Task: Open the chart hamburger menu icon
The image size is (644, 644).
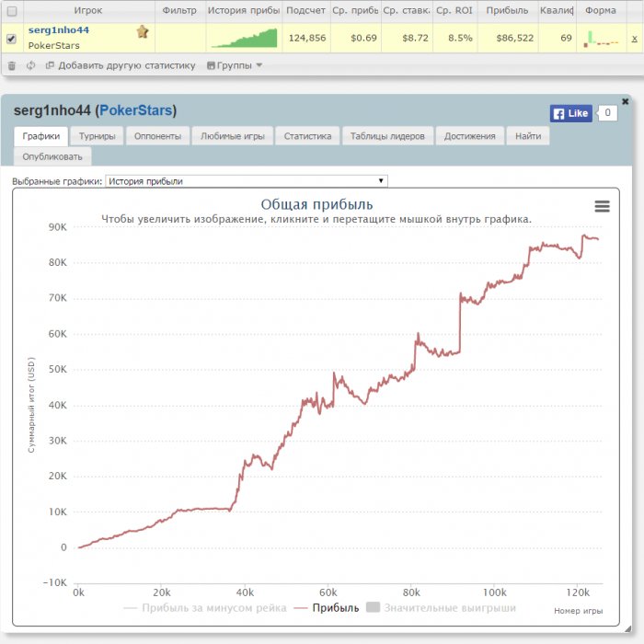Action: [x=602, y=206]
